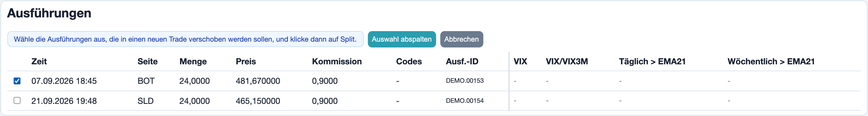Click the blue split instruction info banner
Image resolution: width=868 pixels, height=116 pixels.
(x=185, y=39)
